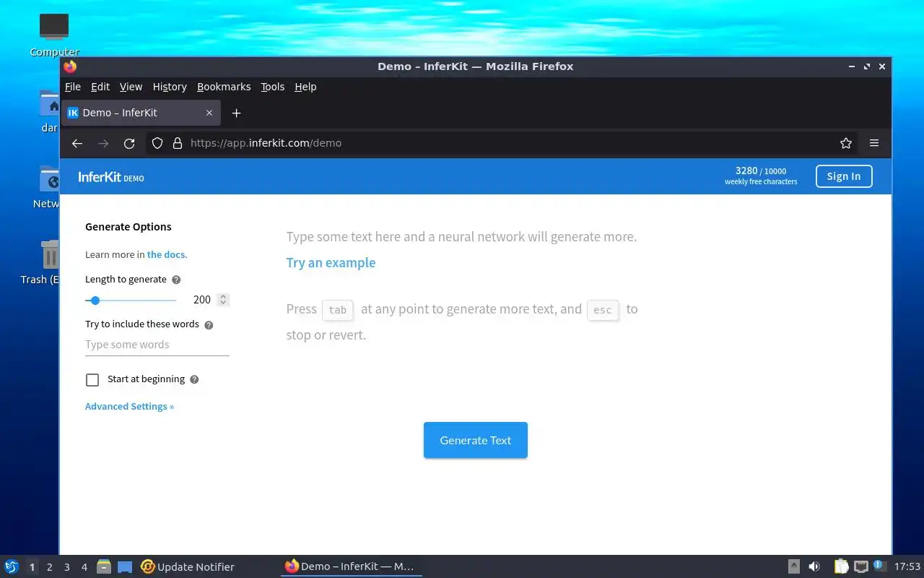The image size is (924, 578).
Task: Open the volume control in tray
Action: point(814,566)
